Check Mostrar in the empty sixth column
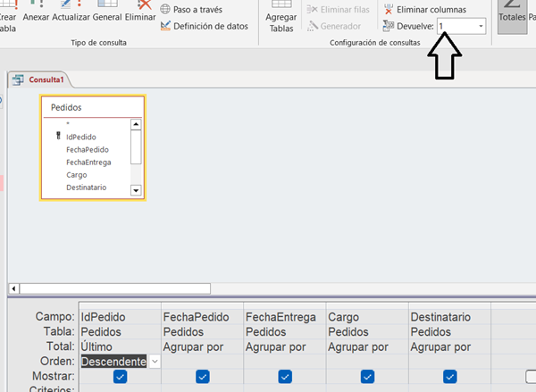 [x=532, y=377]
